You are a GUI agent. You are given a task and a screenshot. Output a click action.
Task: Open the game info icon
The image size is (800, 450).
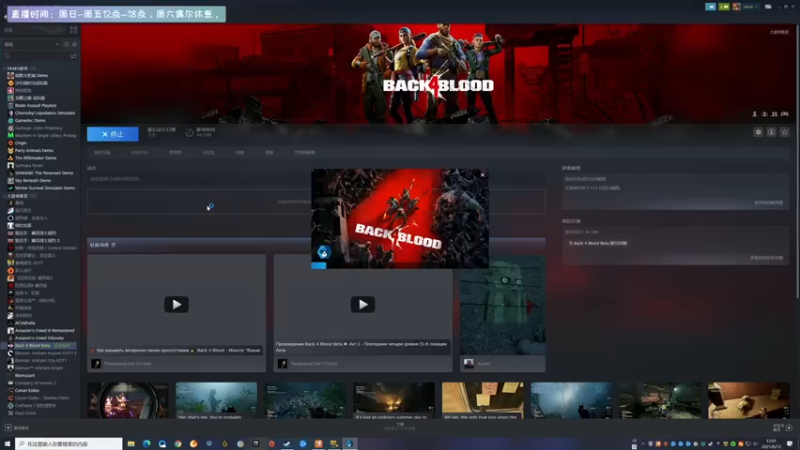[771, 132]
